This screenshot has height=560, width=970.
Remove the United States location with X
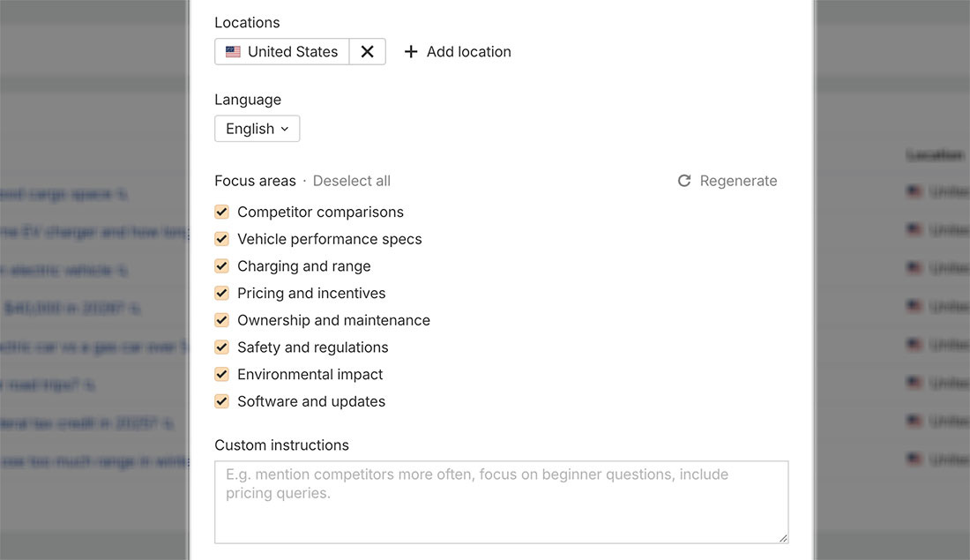tap(367, 52)
